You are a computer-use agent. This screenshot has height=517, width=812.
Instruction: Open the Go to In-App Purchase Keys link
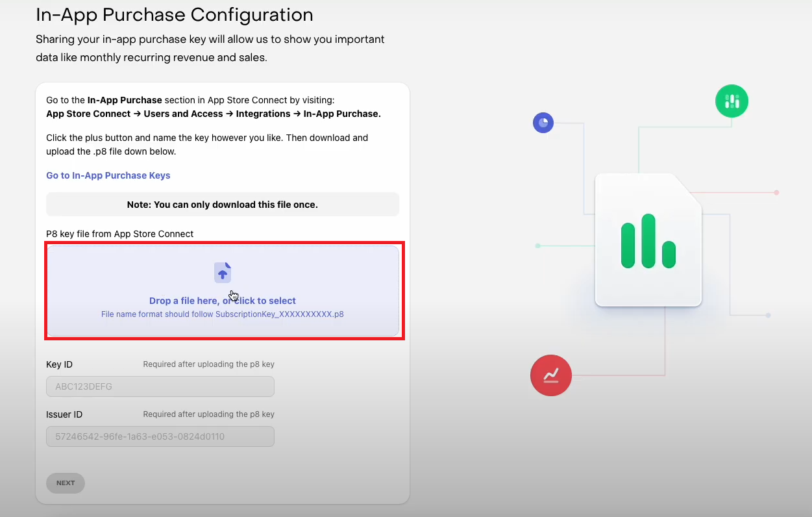tap(108, 175)
